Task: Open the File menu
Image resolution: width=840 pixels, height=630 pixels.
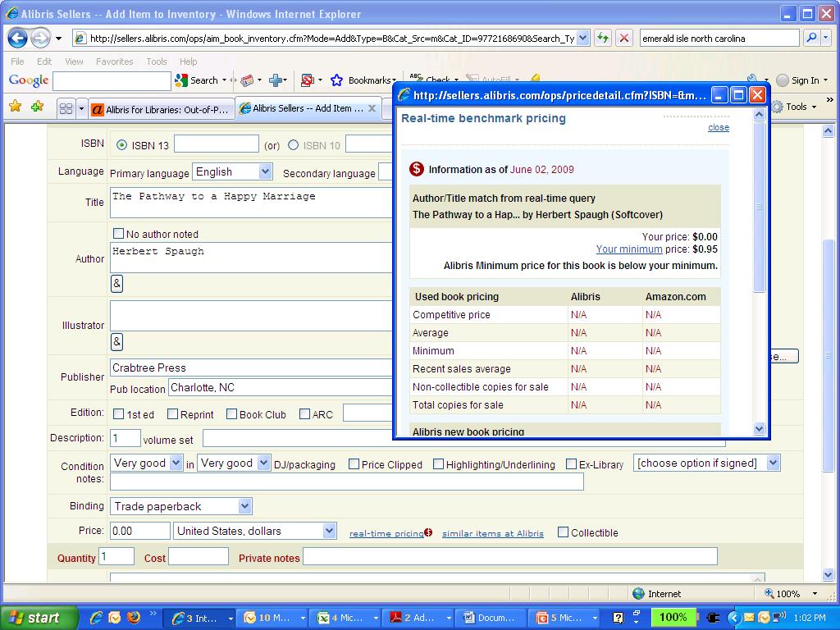Action: 17,62
